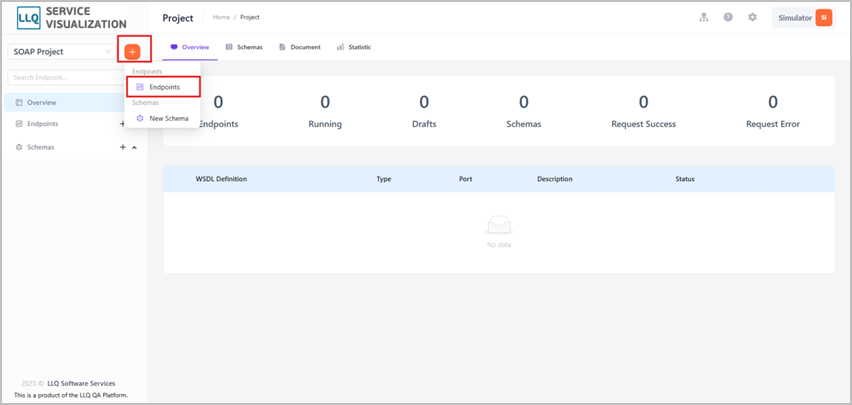This screenshot has width=852, height=405.
Task: Click the Document tab file icon
Action: point(282,47)
